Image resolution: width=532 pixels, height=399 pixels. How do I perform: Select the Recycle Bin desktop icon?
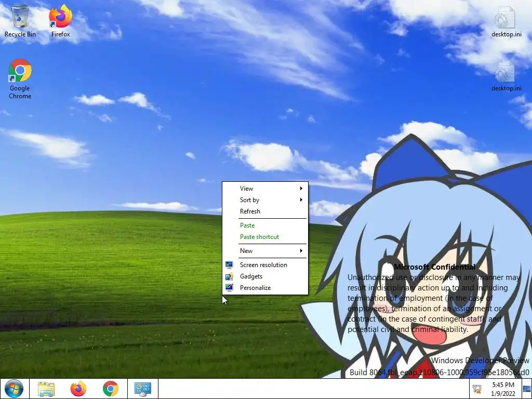(20, 20)
